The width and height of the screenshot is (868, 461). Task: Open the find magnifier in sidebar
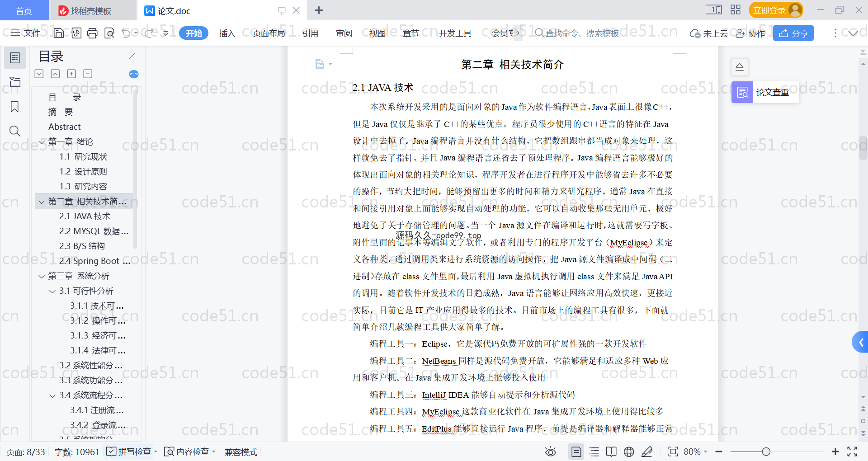click(x=15, y=131)
